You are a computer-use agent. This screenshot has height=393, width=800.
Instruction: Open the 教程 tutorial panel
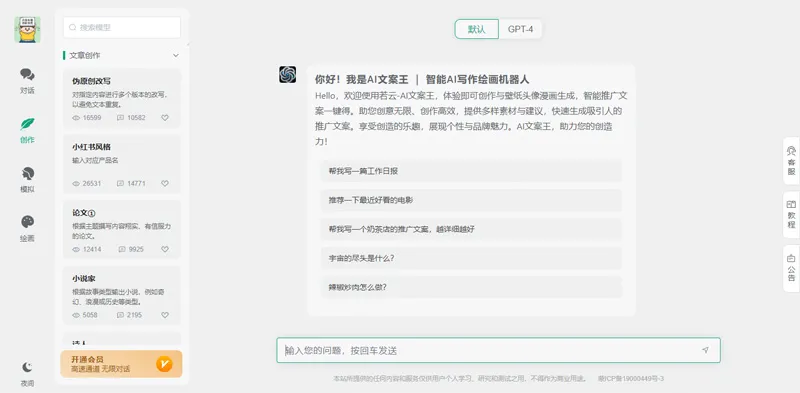[x=791, y=214]
